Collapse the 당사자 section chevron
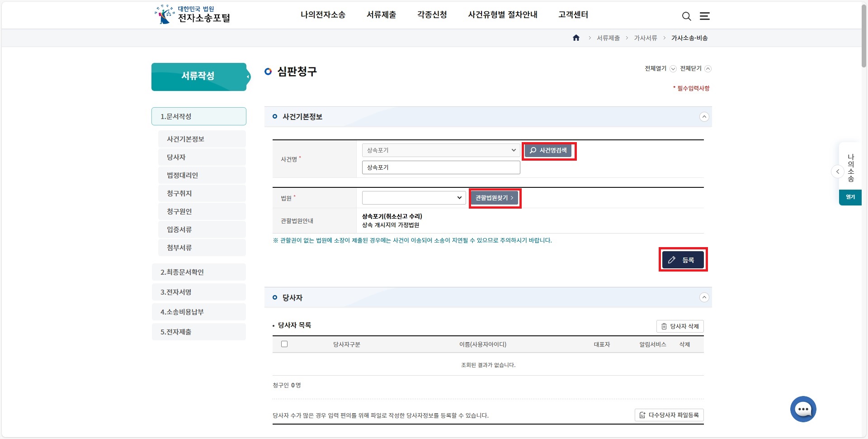The height and width of the screenshot is (439, 868). (x=704, y=297)
